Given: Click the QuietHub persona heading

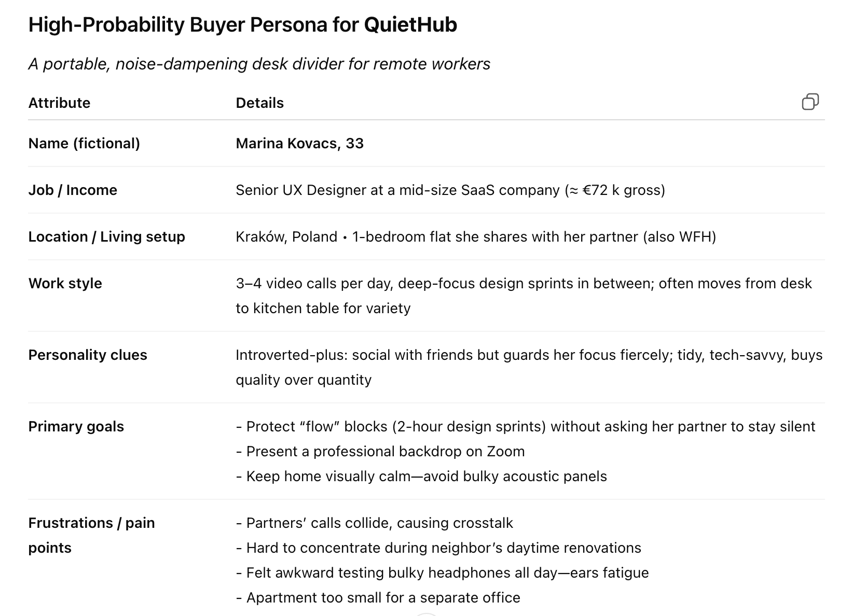Looking at the screenshot, I should click(x=242, y=25).
